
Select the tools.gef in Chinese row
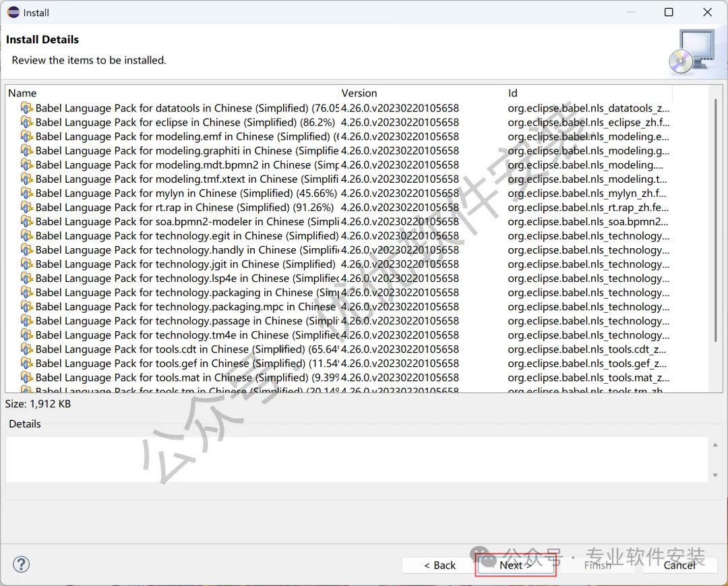pyautogui.click(x=187, y=363)
